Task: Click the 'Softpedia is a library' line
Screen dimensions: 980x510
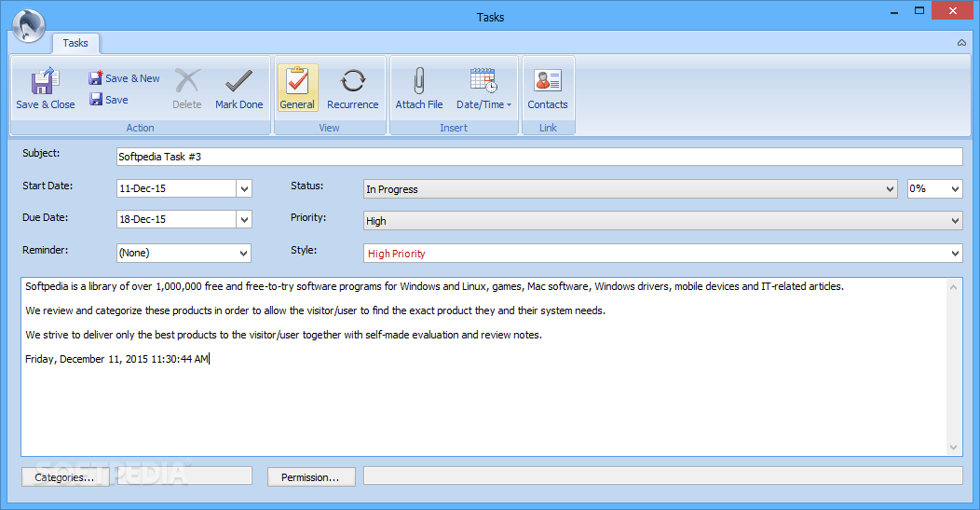Action: coord(434,286)
